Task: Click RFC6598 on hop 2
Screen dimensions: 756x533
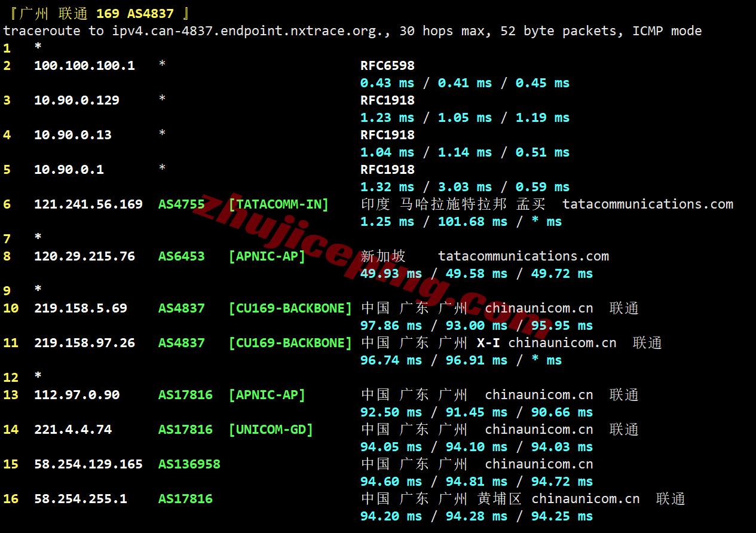Action: coord(387,66)
